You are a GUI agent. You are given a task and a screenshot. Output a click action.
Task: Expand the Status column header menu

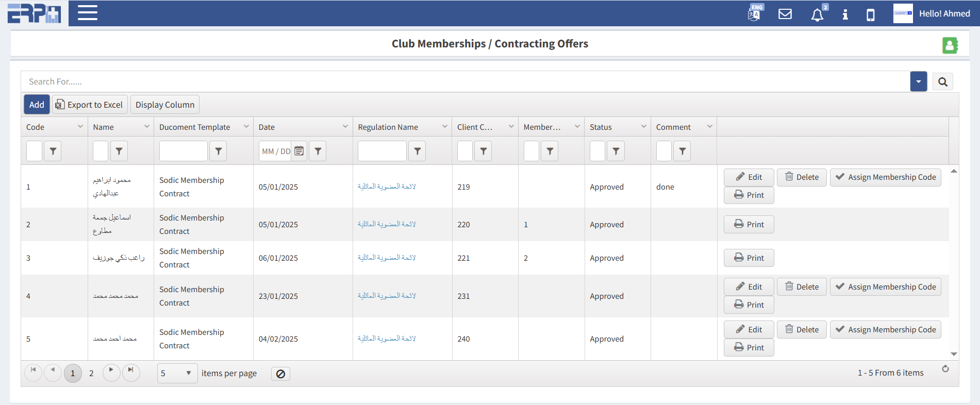(x=643, y=127)
